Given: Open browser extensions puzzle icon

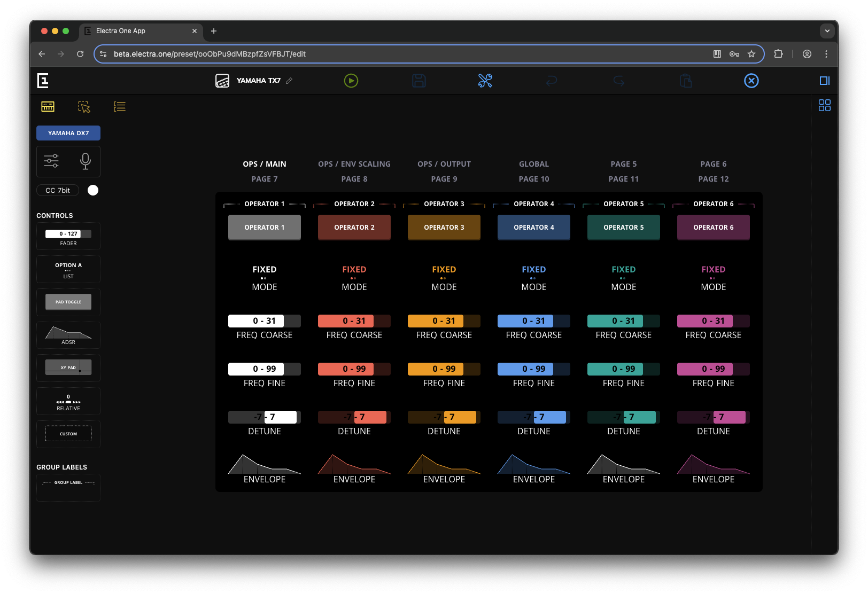Looking at the screenshot, I should (x=778, y=54).
